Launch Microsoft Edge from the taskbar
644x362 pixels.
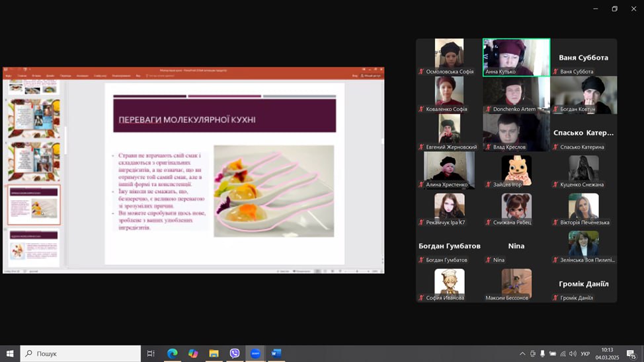click(x=172, y=353)
